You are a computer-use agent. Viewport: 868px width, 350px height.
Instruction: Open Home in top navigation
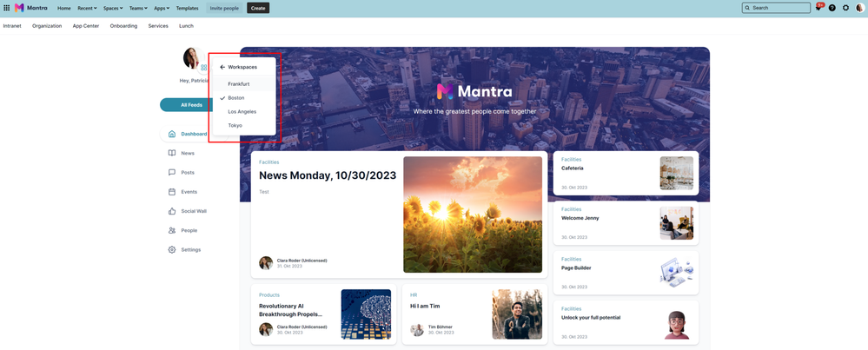pyautogui.click(x=64, y=9)
